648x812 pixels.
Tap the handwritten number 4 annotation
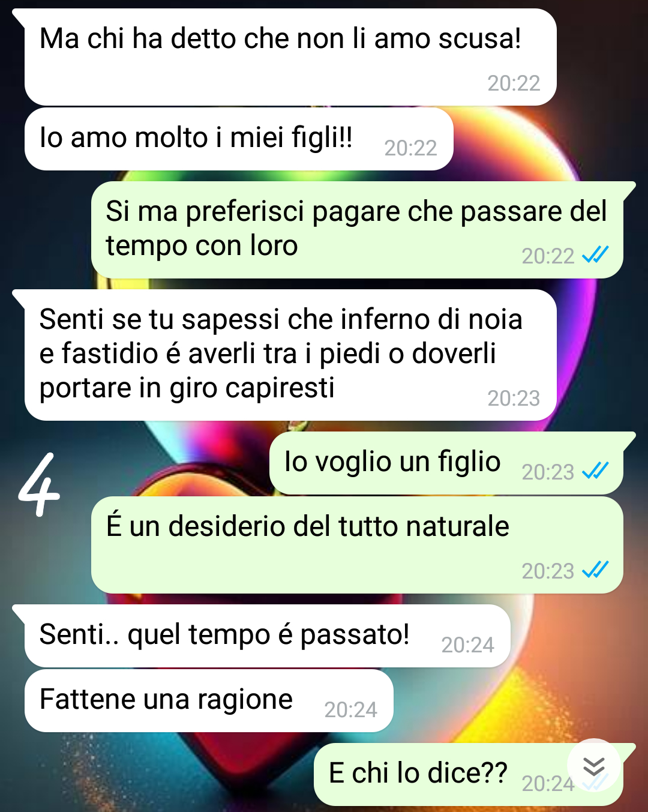coord(38,485)
